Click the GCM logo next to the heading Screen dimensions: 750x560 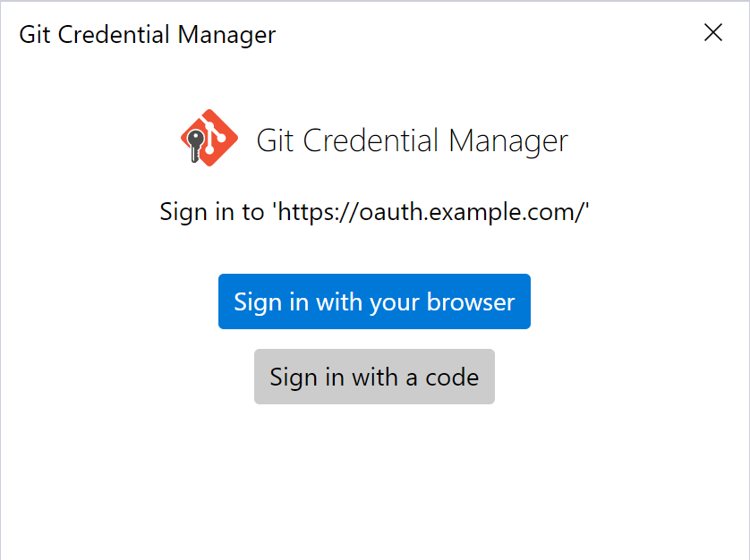209,139
